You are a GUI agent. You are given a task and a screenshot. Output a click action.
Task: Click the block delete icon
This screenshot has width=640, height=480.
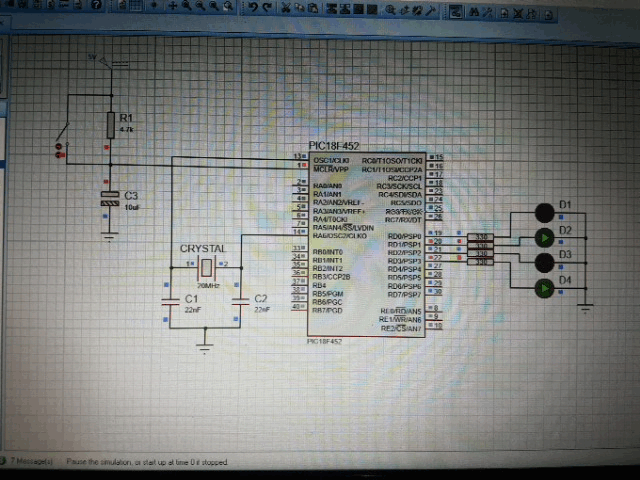pyautogui.click(x=372, y=10)
